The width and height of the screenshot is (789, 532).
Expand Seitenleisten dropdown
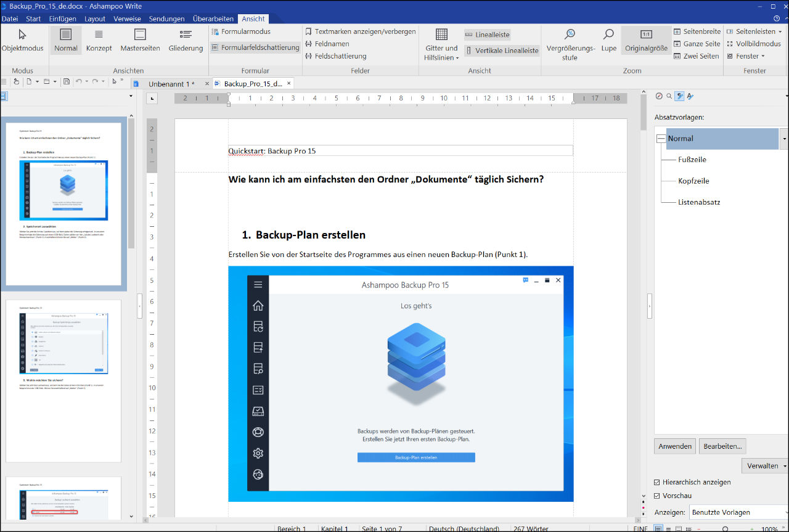click(754, 31)
